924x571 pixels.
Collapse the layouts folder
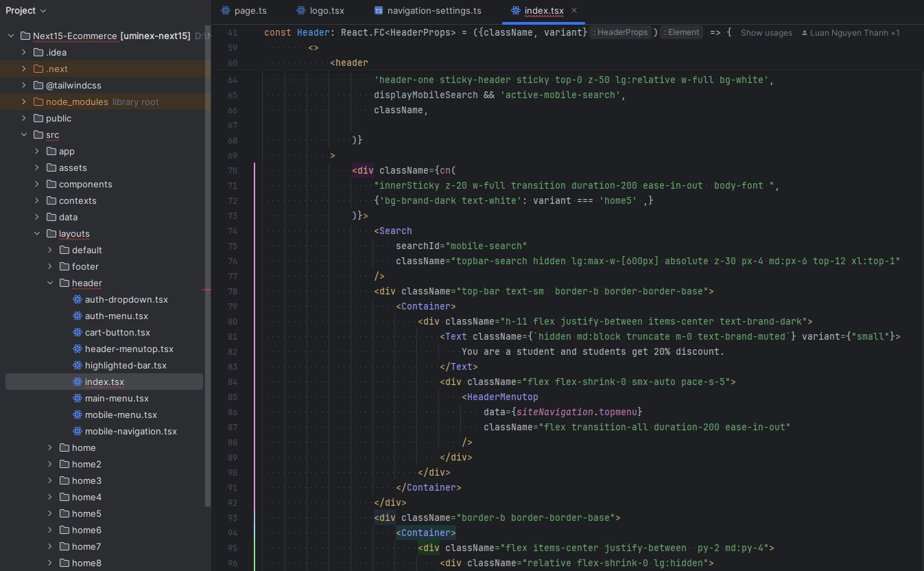pos(37,234)
